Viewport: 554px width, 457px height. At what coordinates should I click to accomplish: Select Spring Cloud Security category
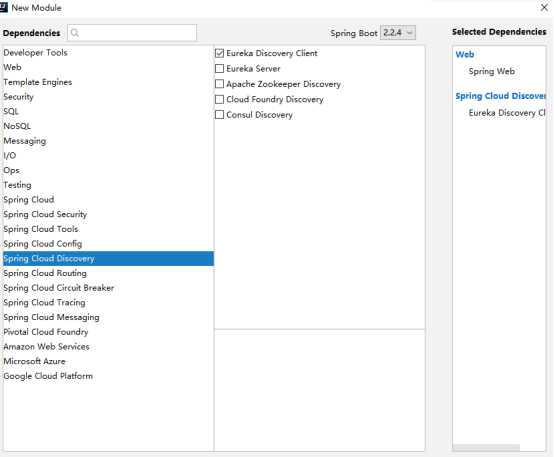108,214
